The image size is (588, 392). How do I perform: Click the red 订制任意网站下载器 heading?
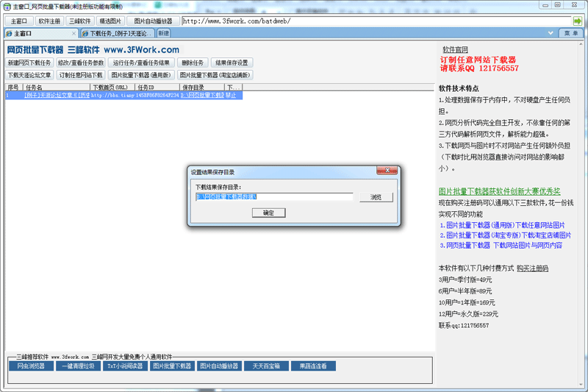click(478, 60)
